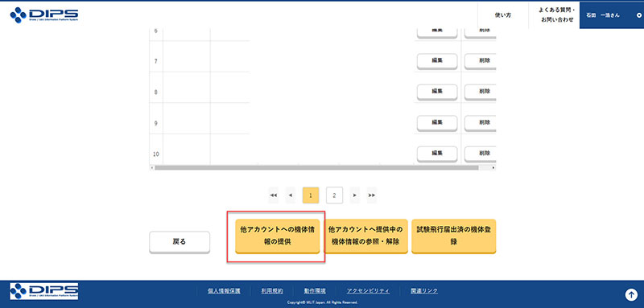The width and height of the screenshot is (644, 308).
Task: Open 他アカウントへ提供中の機体情報の参照・解除
Action: (365, 236)
